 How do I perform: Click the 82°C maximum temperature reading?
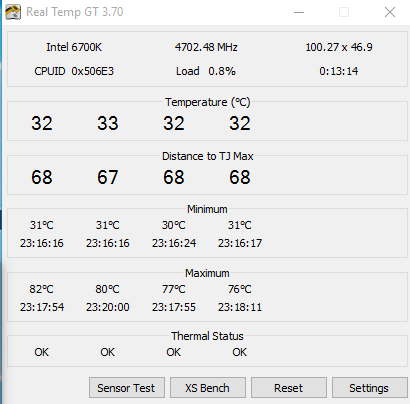tap(41, 289)
